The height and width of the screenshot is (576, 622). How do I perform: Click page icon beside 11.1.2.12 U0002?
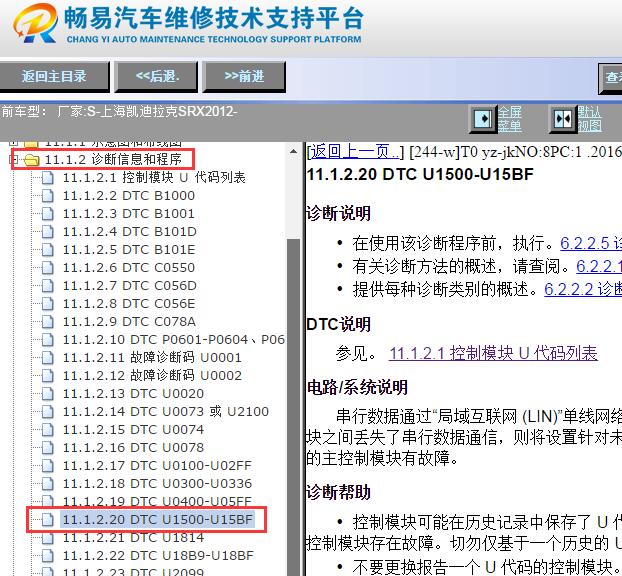[x=48, y=375]
